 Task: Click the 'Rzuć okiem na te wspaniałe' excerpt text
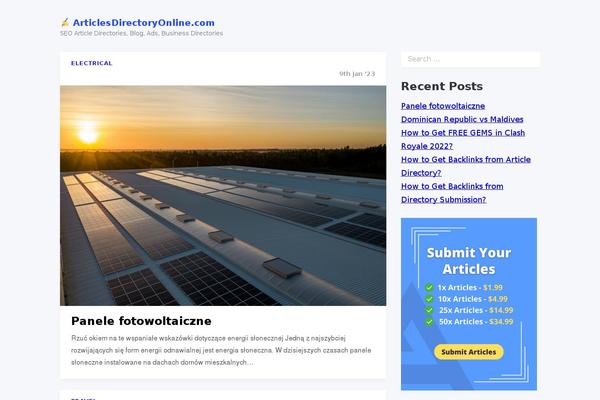point(221,350)
